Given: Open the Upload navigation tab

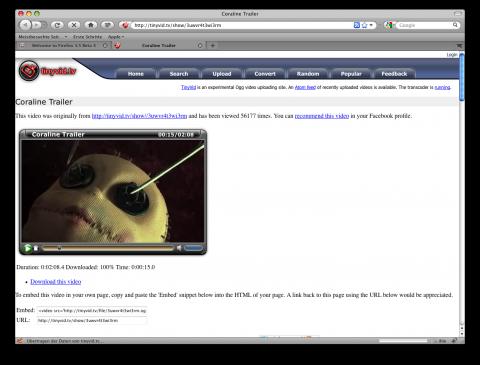Looking at the screenshot, I should coord(222,74).
